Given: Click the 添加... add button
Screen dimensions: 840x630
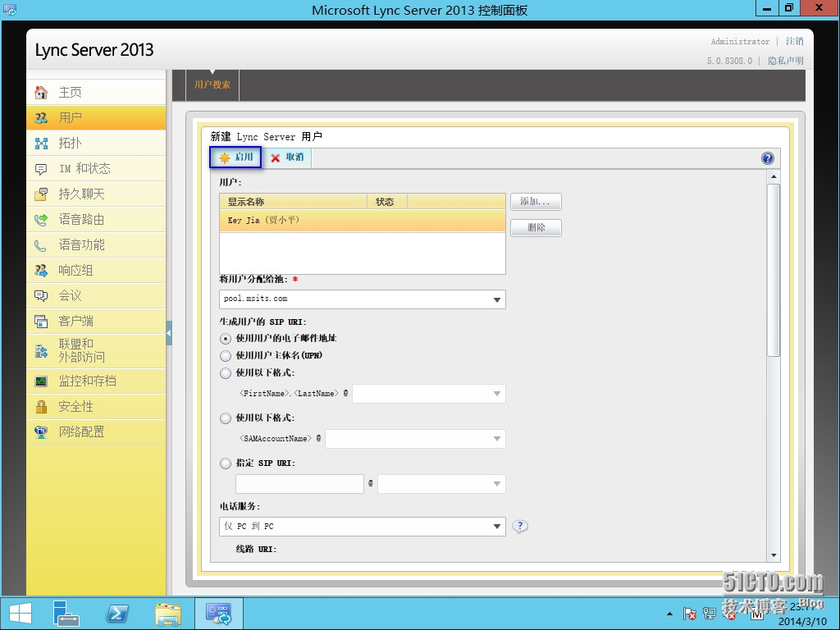Looking at the screenshot, I should (x=536, y=202).
